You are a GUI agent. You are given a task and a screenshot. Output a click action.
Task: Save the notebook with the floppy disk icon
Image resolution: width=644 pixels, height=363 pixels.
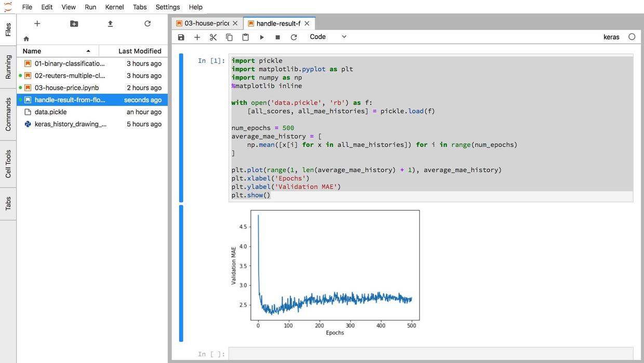point(181,37)
